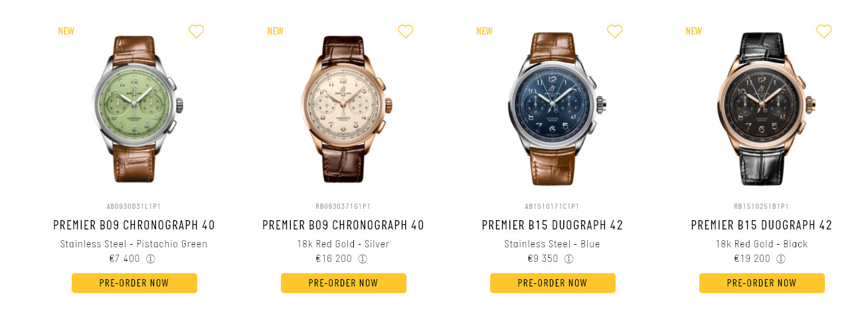Viewport: 868px width, 311px height.
Task: Pre-order the Stainless Steel Blue Duograph
Action: click(553, 283)
